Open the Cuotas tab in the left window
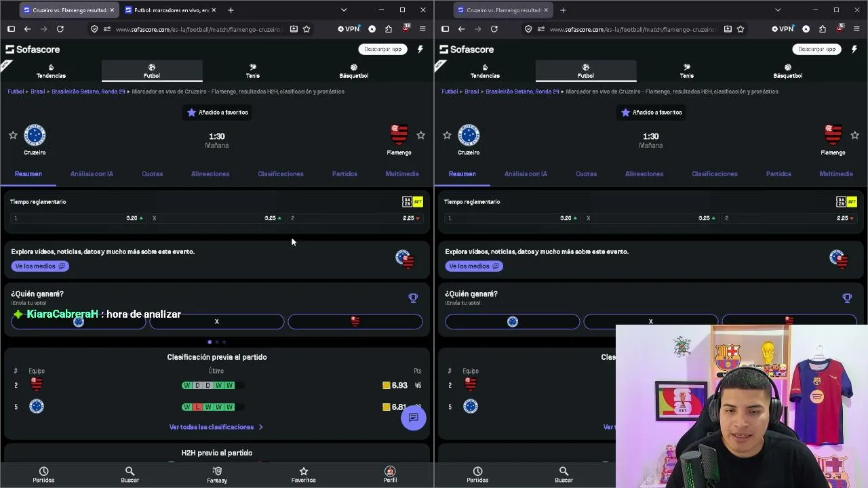 (x=153, y=174)
